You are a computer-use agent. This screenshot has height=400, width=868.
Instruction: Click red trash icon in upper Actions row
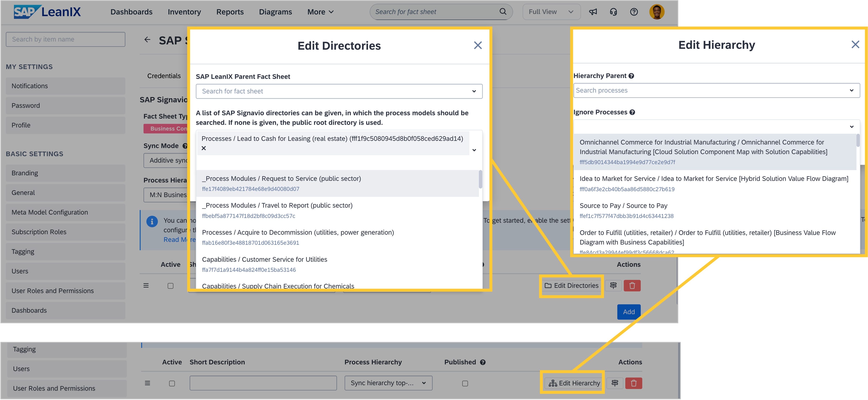click(632, 286)
